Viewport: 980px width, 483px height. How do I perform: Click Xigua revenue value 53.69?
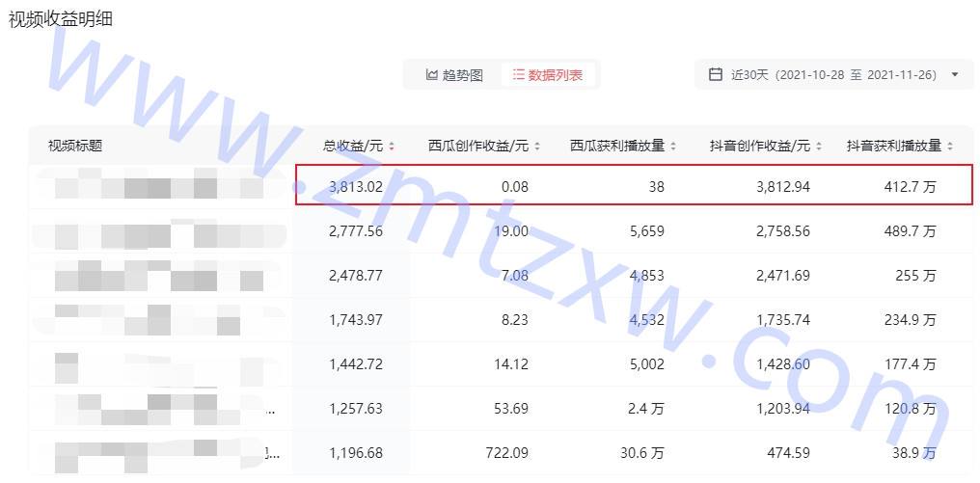[511, 409]
